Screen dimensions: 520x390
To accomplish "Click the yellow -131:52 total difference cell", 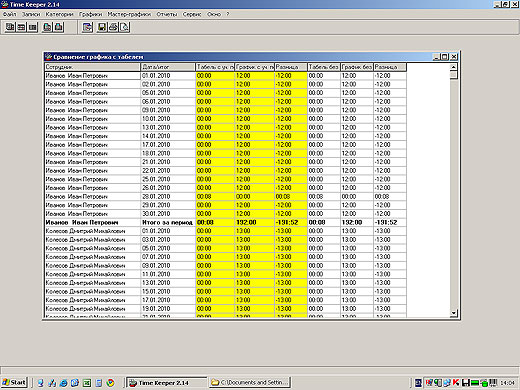I will [x=291, y=222].
